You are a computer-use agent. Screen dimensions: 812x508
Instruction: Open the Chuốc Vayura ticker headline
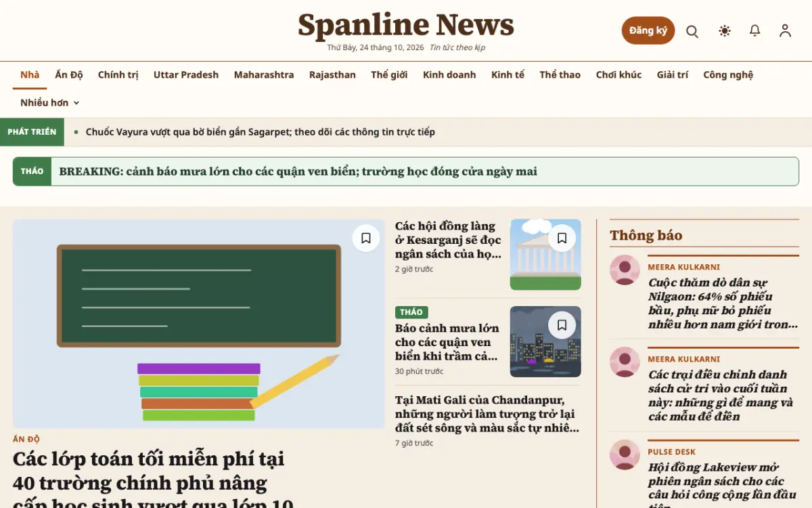(261, 132)
